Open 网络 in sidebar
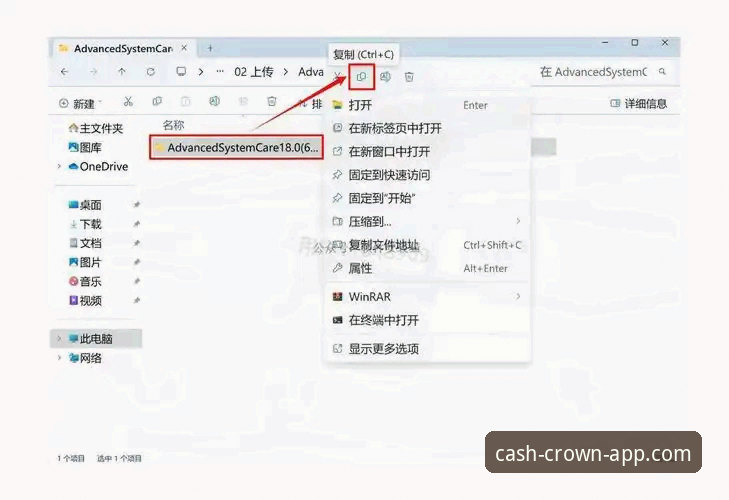Image resolution: width=729 pixels, height=500 pixels. (x=85, y=358)
